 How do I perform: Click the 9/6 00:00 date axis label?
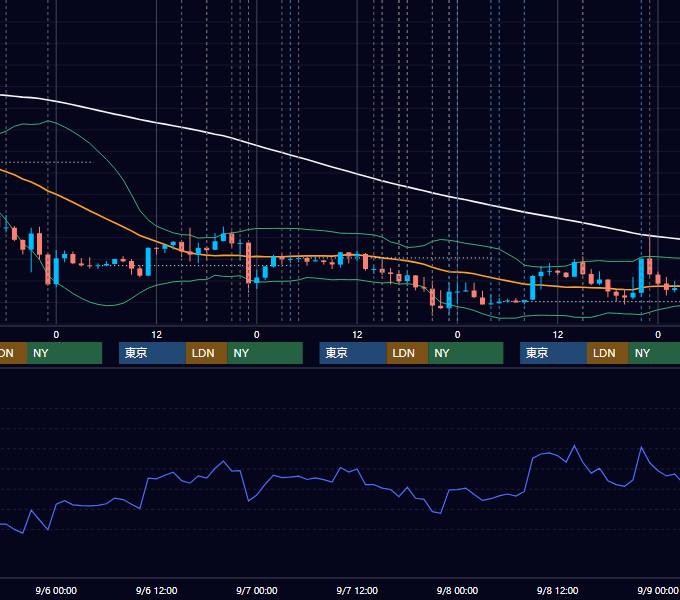pos(56,590)
